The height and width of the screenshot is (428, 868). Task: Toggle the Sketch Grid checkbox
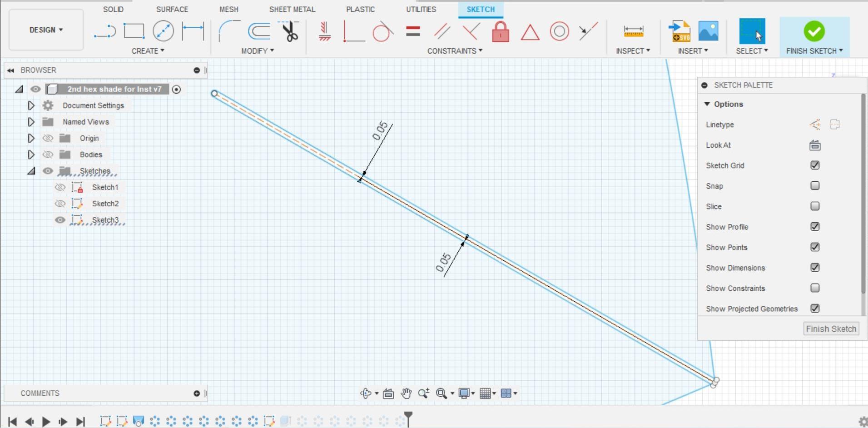click(815, 165)
